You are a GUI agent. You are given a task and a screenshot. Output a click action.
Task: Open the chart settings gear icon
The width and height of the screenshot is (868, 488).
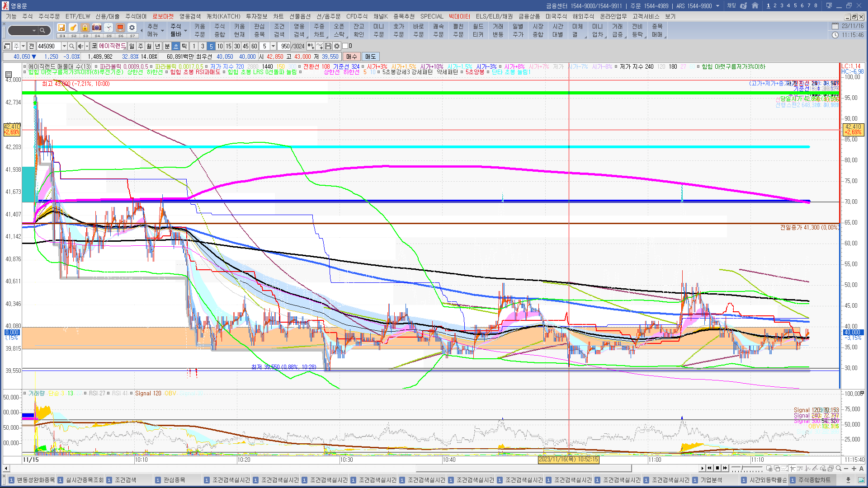coord(337,46)
